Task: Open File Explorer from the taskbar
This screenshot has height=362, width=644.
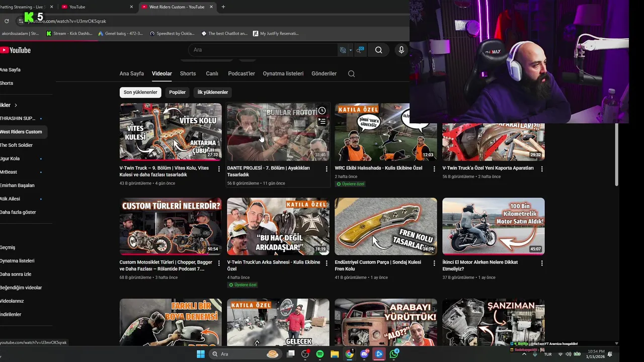Action: (x=335, y=354)
